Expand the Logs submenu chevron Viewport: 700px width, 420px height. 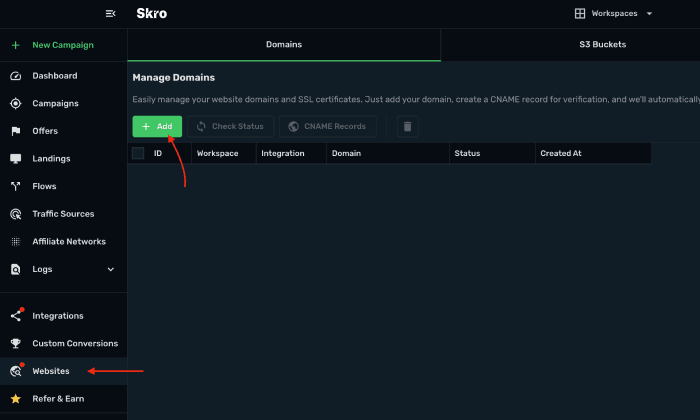click(x=111, y=269)
